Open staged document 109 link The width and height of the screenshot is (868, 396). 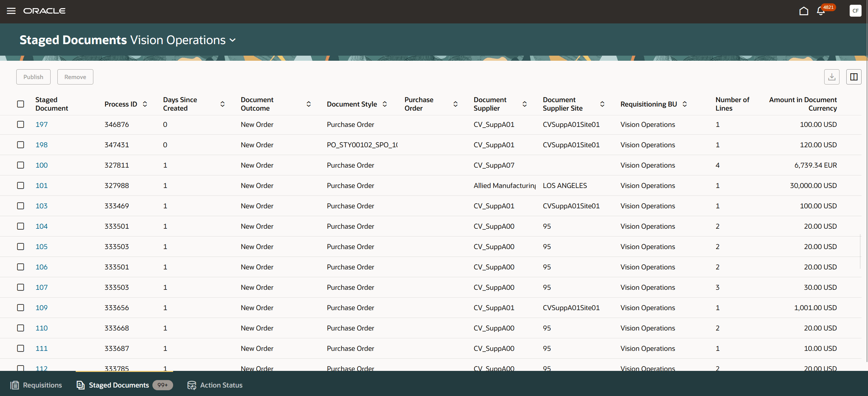tap(41, 308)
